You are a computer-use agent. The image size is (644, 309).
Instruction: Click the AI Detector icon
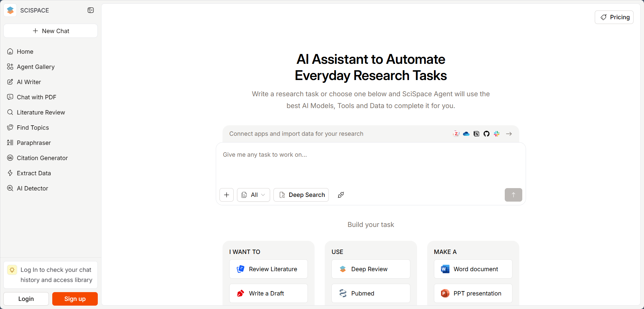click(x=10, y=188)
